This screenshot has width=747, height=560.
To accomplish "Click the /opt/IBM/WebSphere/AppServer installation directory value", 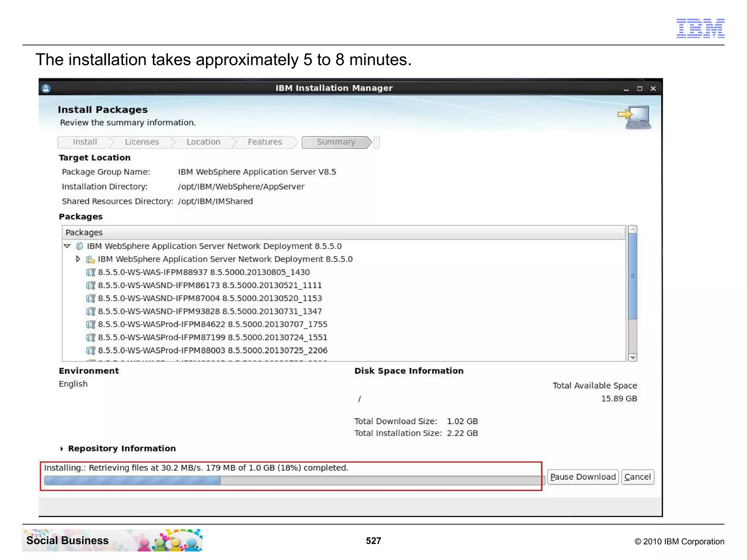I will [241, 187].
